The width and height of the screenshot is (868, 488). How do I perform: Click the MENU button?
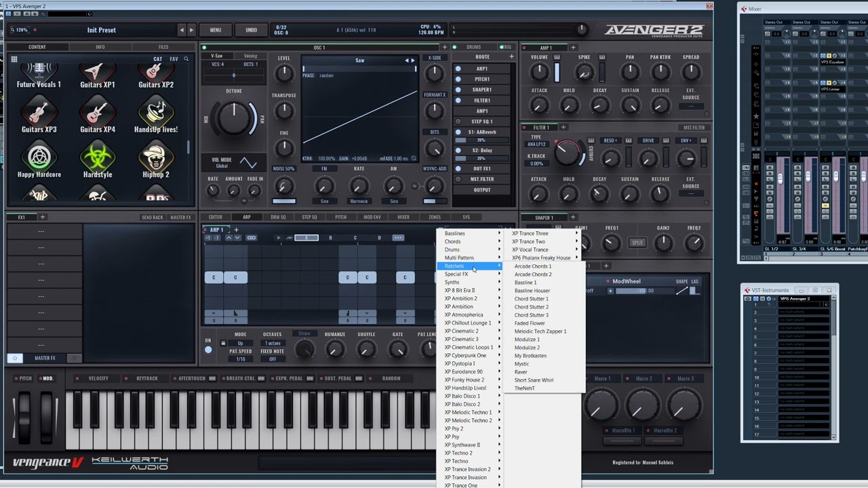click(216, 30)
